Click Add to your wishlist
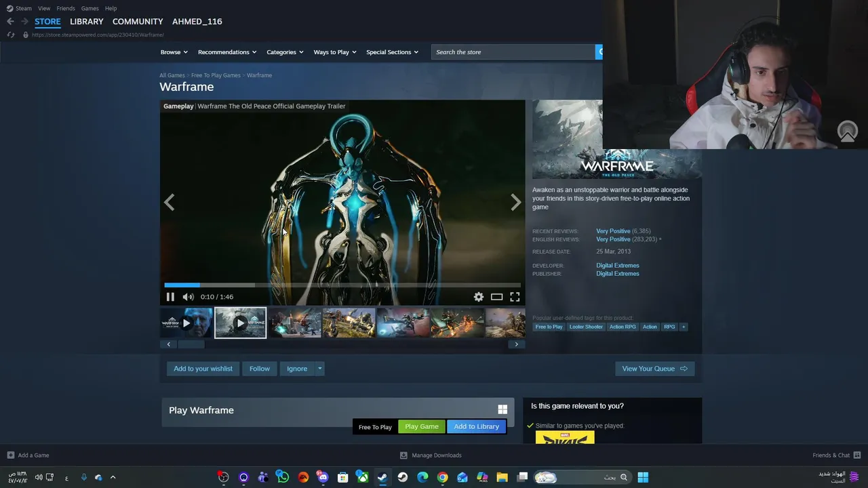 [203, 369]
